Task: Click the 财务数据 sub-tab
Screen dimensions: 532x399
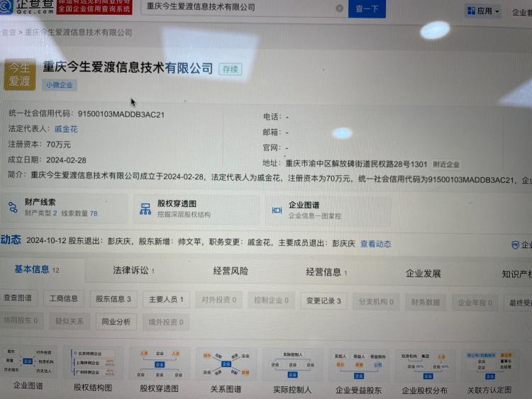Action: (x=426, y=302)
